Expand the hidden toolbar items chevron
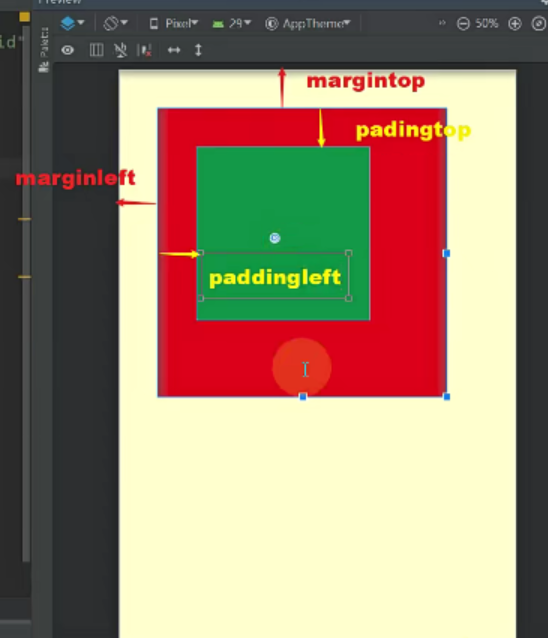The width and height of the screenshot is (548, 638). pos(442,23)
